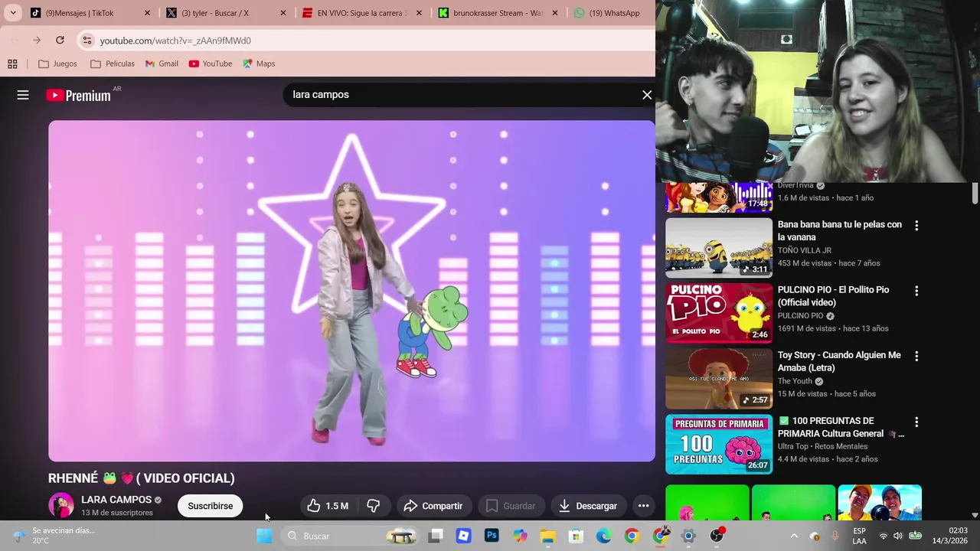
Task: Open the Maps bookmark
Action: pos(259,64)
